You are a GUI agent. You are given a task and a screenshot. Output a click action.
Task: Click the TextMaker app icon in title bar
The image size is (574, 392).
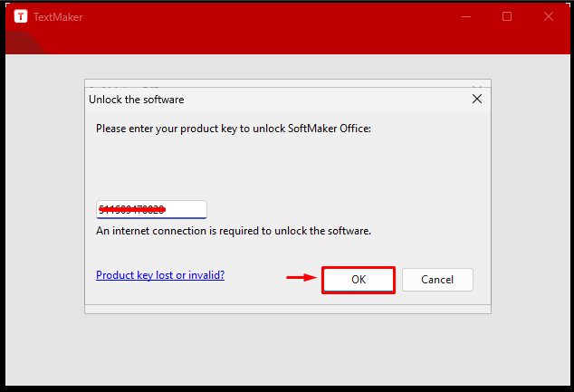pos(21,16)
